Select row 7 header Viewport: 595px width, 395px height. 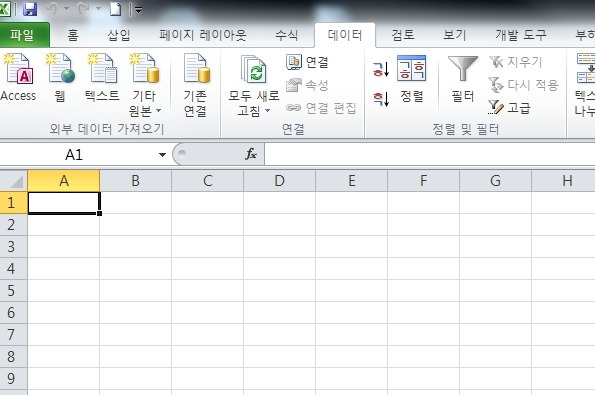click(14, 335)
